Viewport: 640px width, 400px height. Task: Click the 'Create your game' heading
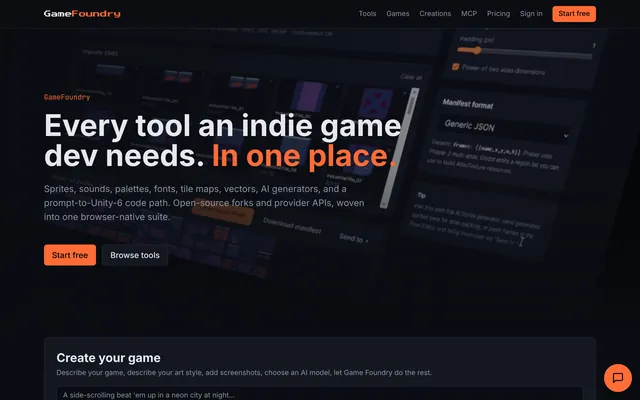click(108, 358)
